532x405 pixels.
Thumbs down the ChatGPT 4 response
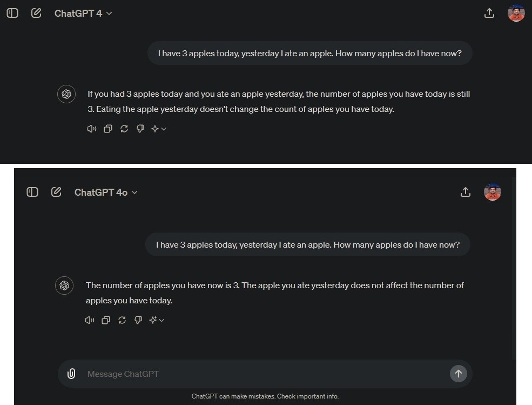pos(140,129)
